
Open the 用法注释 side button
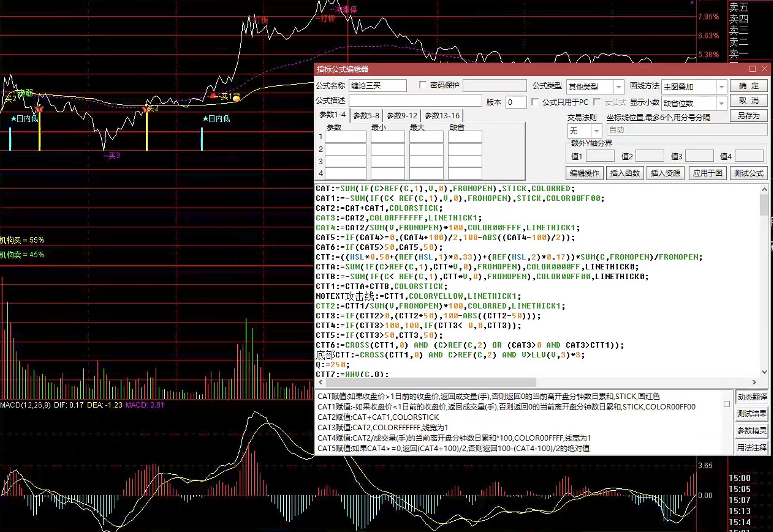point(752,448)
